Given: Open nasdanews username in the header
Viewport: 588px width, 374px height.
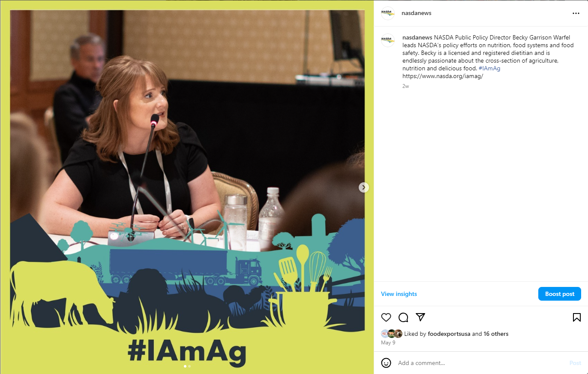Looking at the screenshot, I should click(417, 13).
